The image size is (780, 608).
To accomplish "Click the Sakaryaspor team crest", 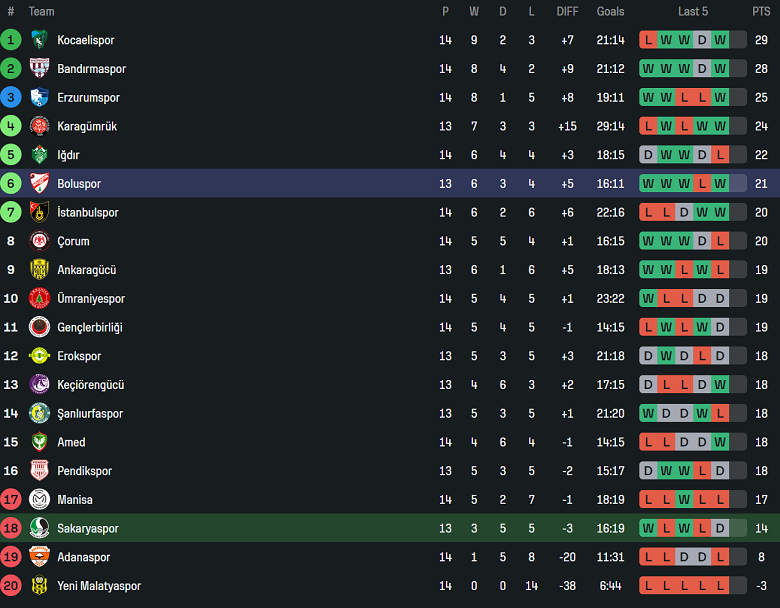I will (x=39, y=528).
